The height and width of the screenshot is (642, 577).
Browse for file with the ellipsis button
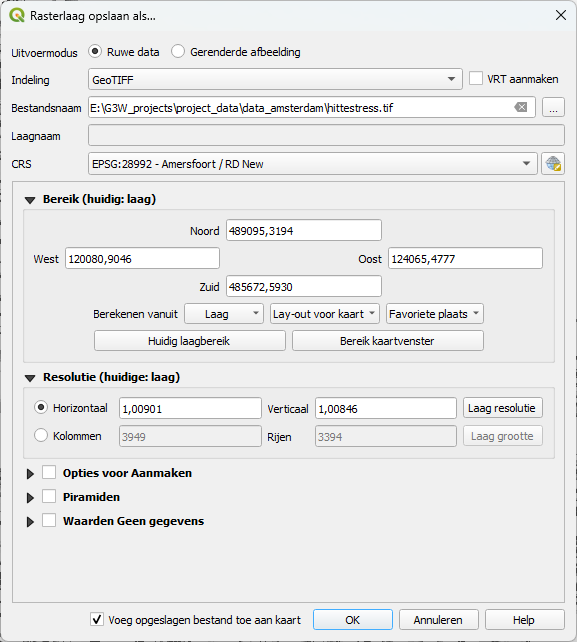click(x=553, y=108)
